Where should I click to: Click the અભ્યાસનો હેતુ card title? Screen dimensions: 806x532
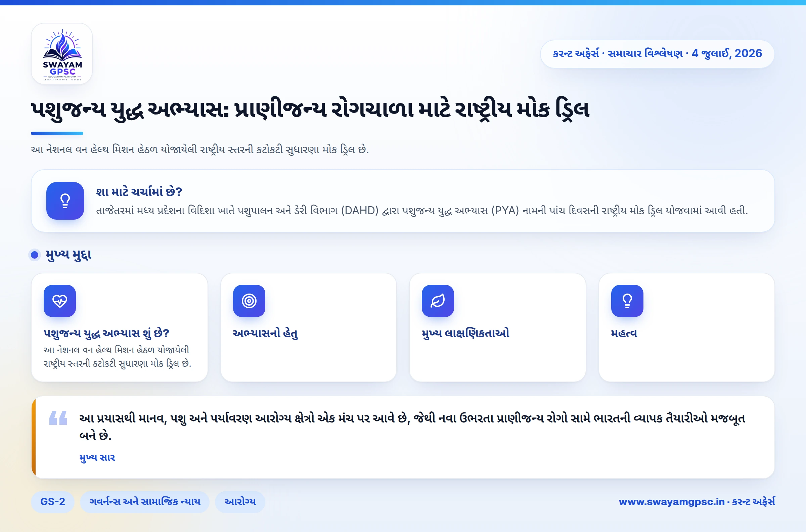pos(265,334)
